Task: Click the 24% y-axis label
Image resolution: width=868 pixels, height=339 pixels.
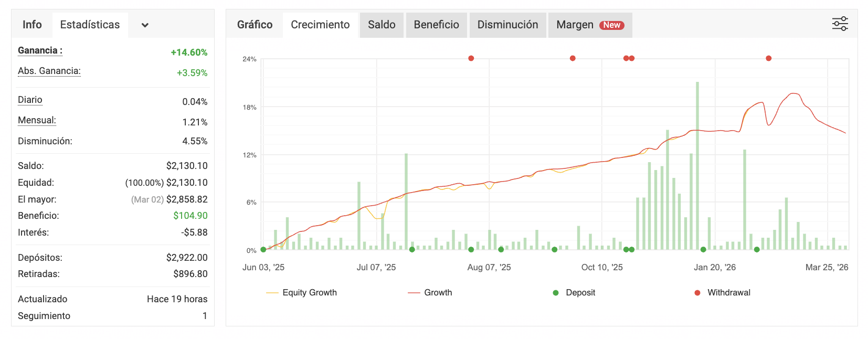Action: point(249,59)
